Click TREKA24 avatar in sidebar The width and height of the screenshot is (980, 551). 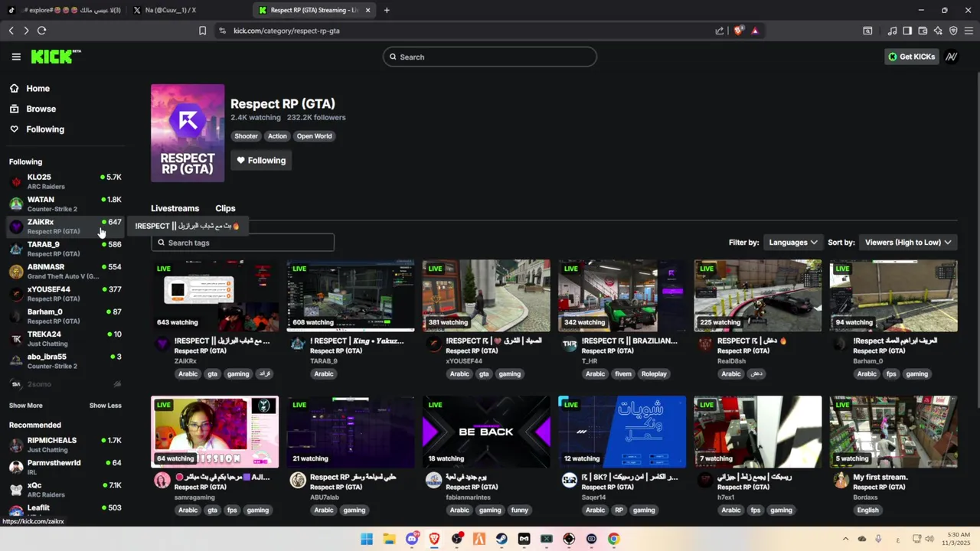pyautogui.click(x=16, y=338)
